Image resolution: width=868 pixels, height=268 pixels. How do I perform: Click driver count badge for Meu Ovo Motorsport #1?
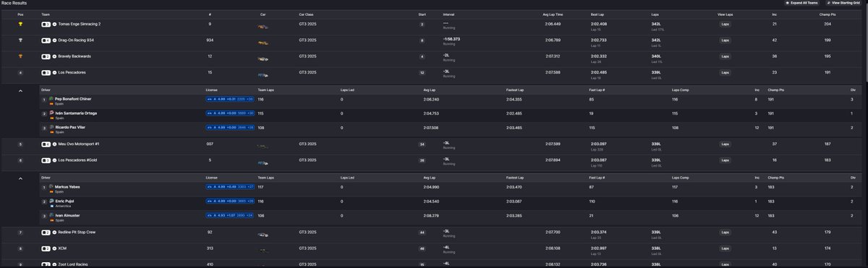click(46, 144)
